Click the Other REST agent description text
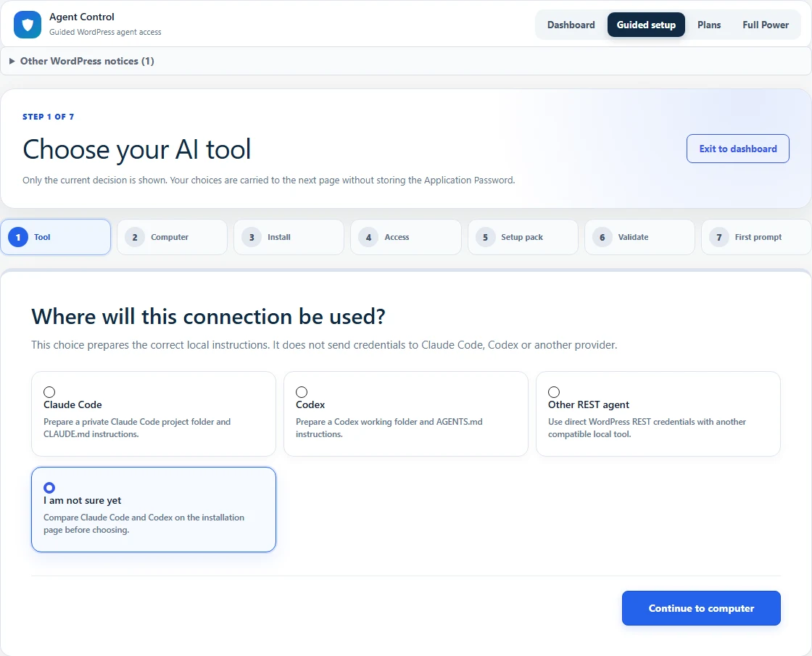812x656 pixels. coord(647,428)
